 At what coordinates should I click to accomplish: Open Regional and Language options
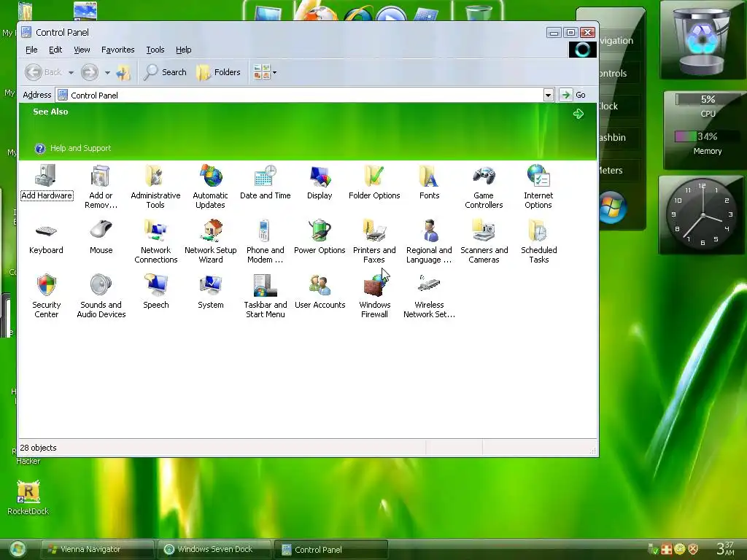(x=429, y=241)
